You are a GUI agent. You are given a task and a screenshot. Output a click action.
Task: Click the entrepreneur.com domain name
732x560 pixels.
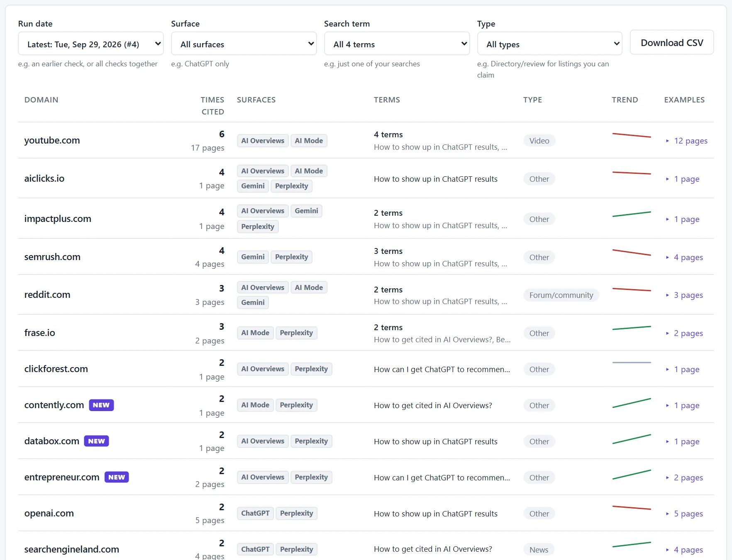(62, 477)
